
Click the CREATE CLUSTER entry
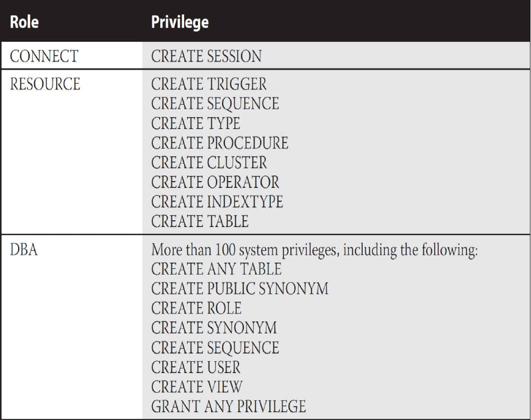[209, 162]
